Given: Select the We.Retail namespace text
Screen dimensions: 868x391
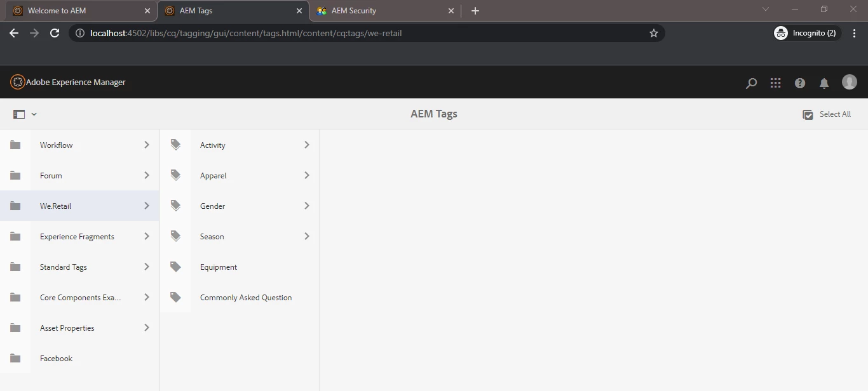Looking at the screenshot, I should tap(55, 206).
